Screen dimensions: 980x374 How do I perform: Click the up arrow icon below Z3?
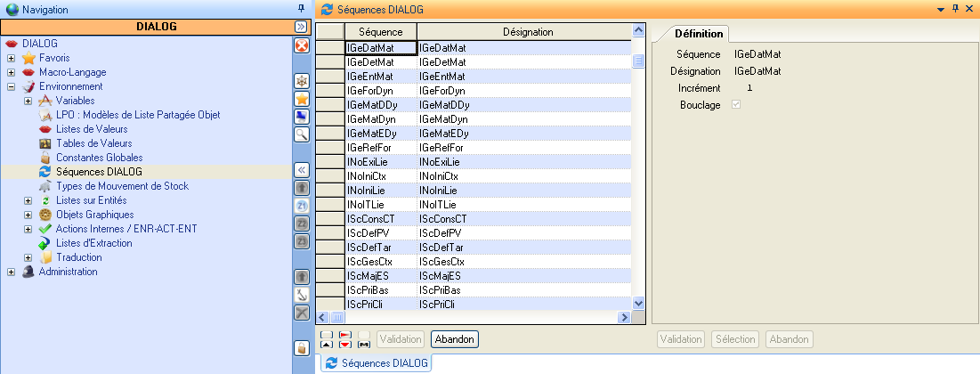coord(302,277)
